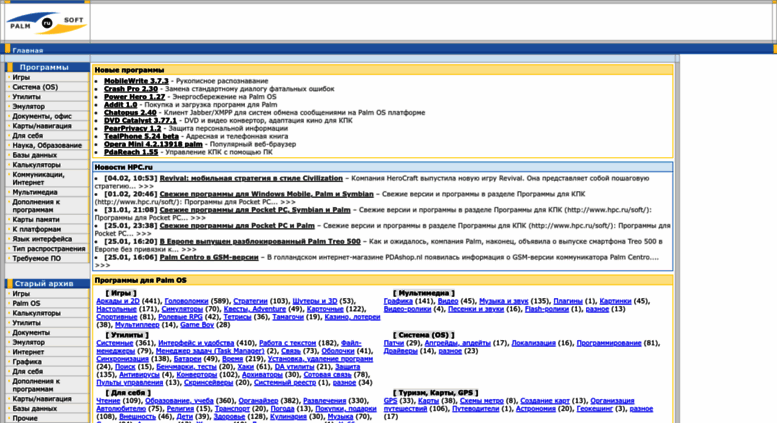Select Графика in Старый архив
Image resolution: width=777 pixels, height=423 pixels.
pyautogui.click(x=27, y=362)
